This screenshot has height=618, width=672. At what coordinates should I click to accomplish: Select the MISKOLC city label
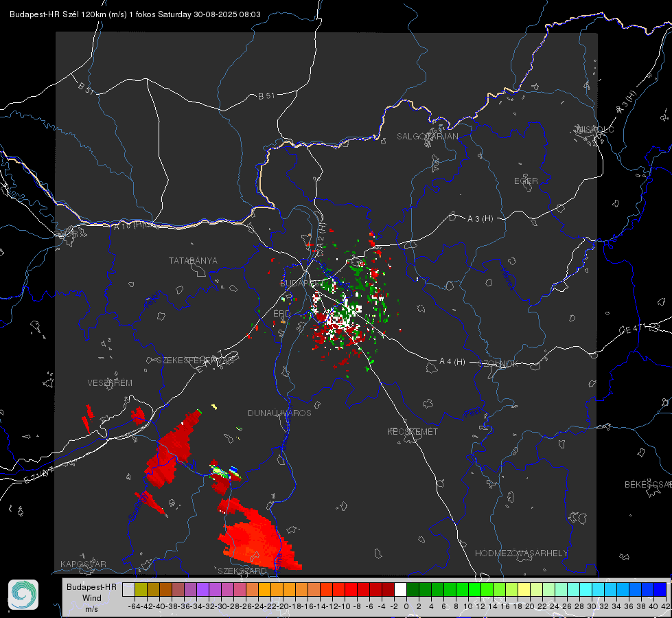[x=595, y=129]
